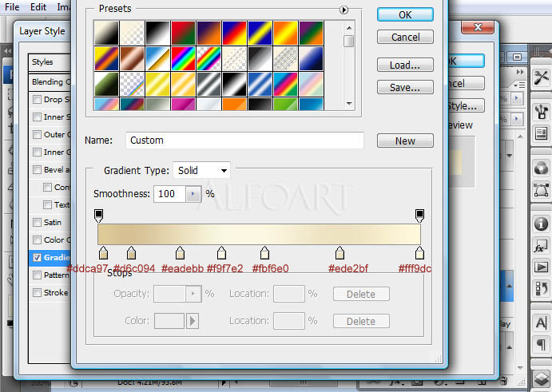Select the #fff9dc color stop

pos(419,253)
